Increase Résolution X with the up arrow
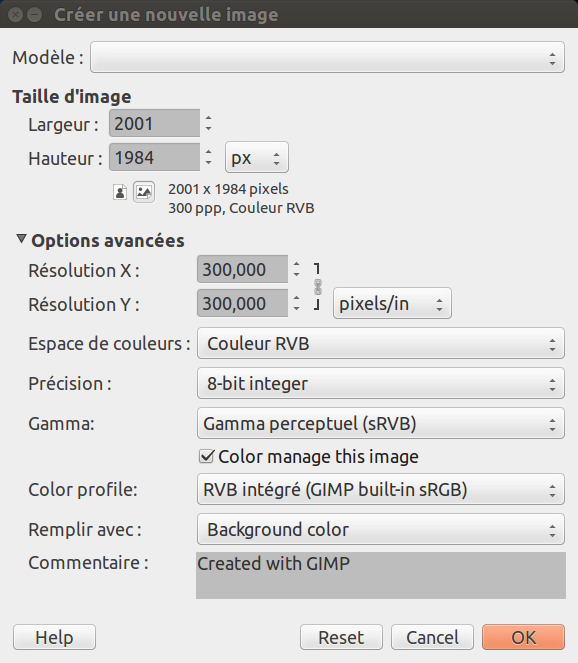Viewport: 578px width, 663px height. [296, 264]
